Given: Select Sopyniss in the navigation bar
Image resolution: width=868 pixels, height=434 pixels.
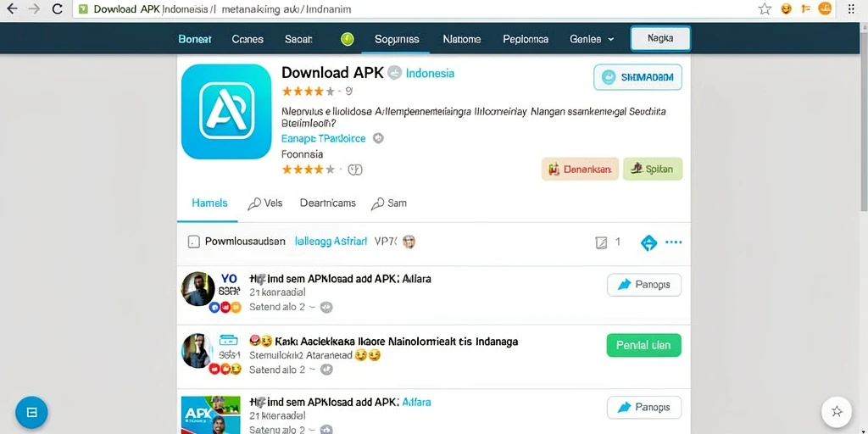Looking at the screenshot, I should click(x=397, y=39).
